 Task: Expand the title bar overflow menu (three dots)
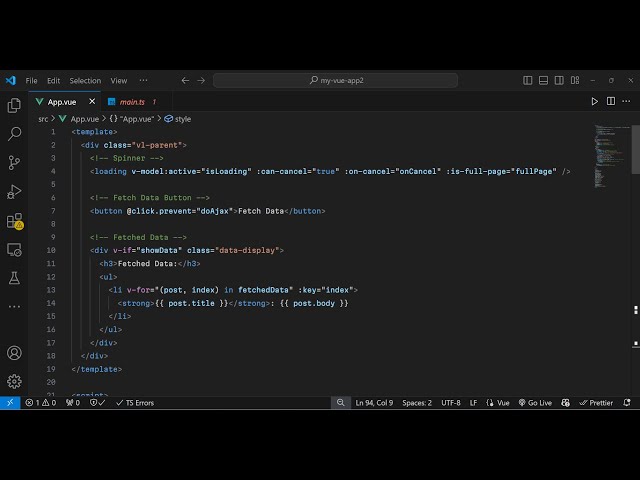[144, 80]
